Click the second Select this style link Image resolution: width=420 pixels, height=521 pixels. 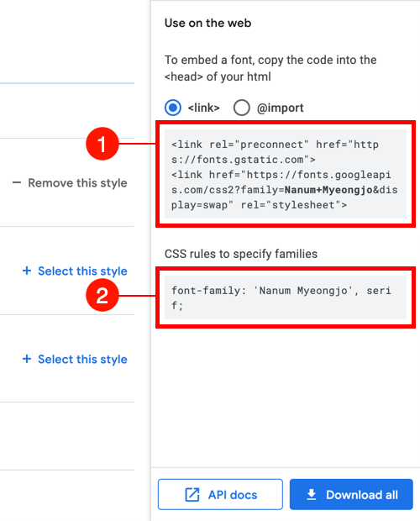(75, 359)
